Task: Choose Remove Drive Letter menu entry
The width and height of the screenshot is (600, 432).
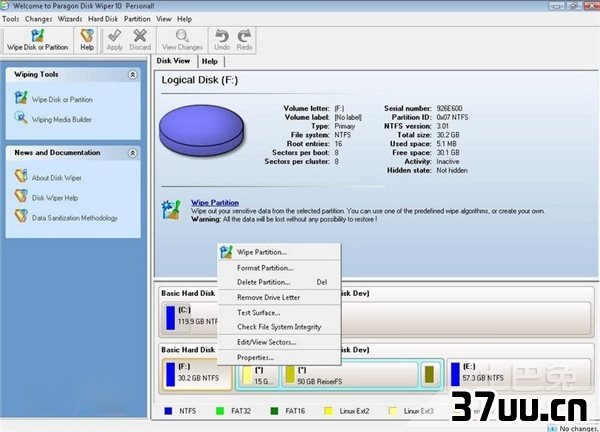Action: pos(279,297)
